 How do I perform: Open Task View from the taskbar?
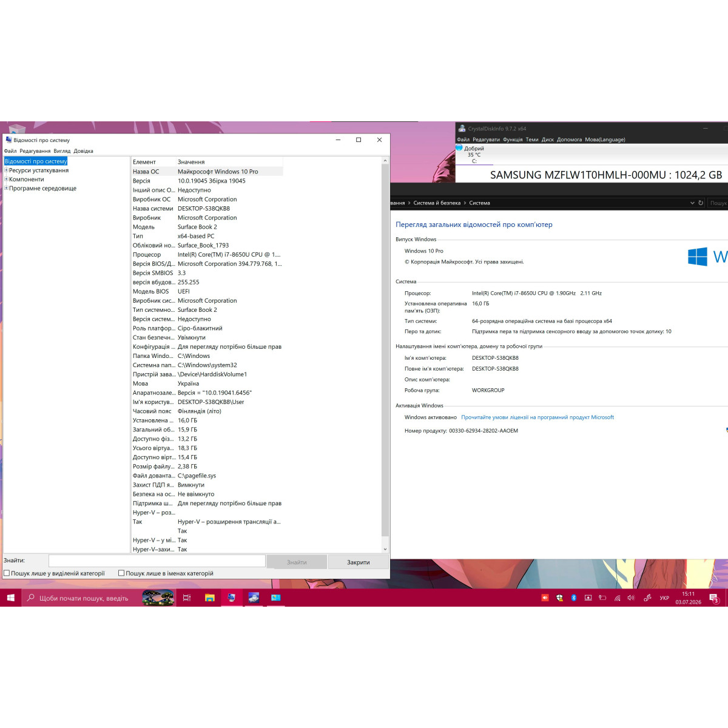(x=187, y=598)
